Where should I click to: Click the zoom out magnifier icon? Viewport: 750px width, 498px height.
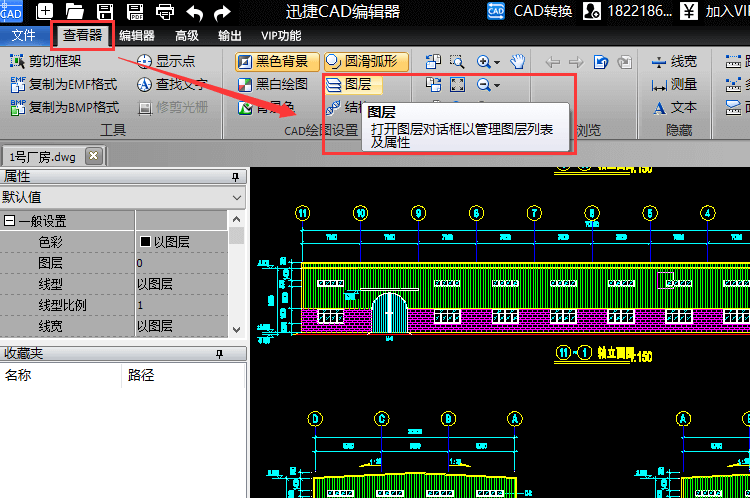pyautogui.click(x=484, y=85)
